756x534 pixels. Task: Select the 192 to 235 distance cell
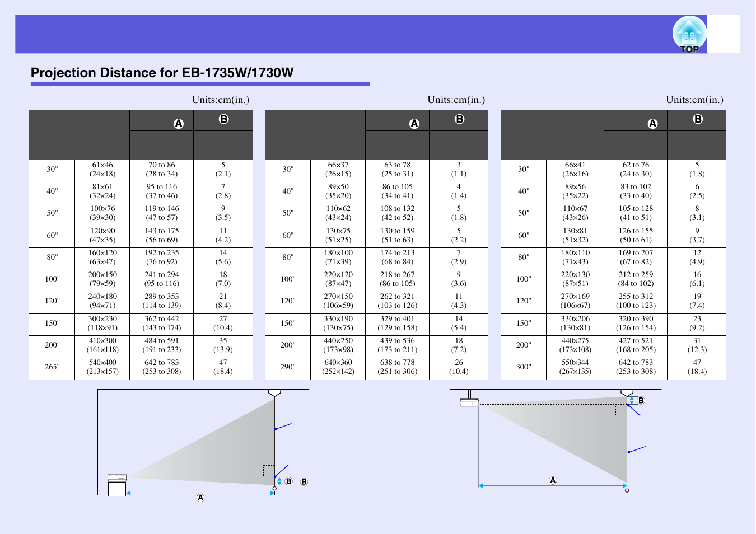click(x=162, y=257)
